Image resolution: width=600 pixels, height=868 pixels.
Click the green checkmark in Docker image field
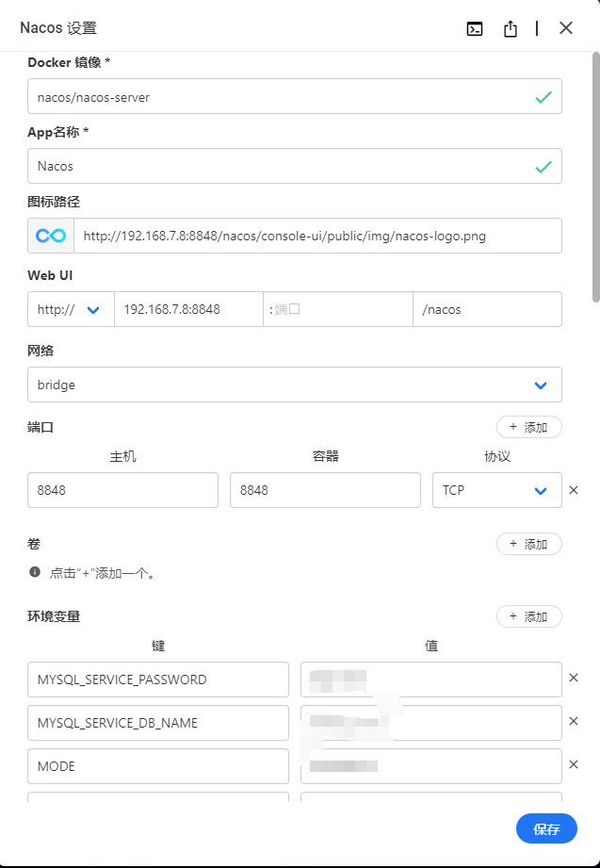click(543, 97)
